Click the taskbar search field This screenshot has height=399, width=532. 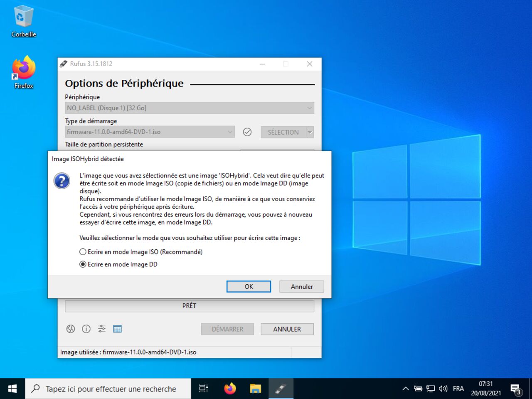[x=108, y=389]
